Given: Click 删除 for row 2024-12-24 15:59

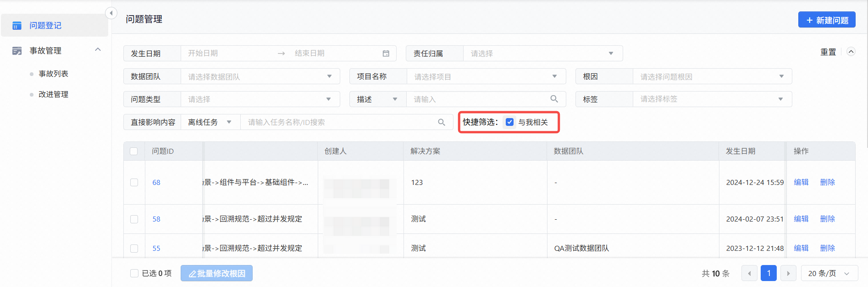Looking at the screenshot, I should coord(827,182).
